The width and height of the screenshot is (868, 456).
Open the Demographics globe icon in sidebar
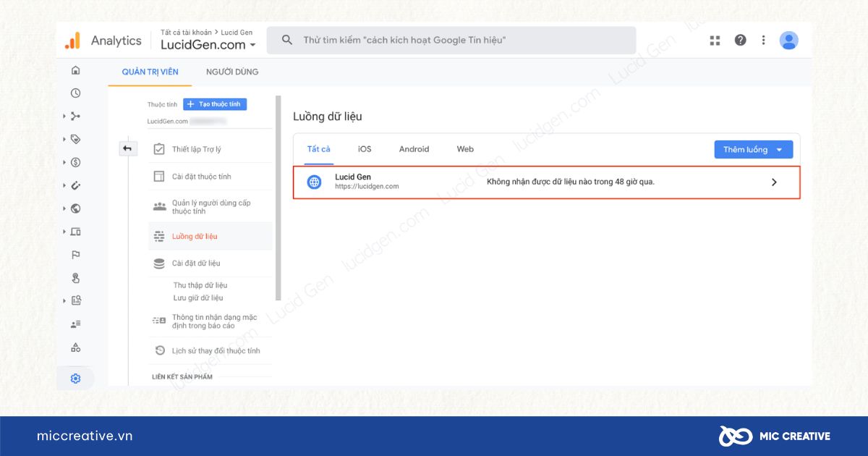75,208
